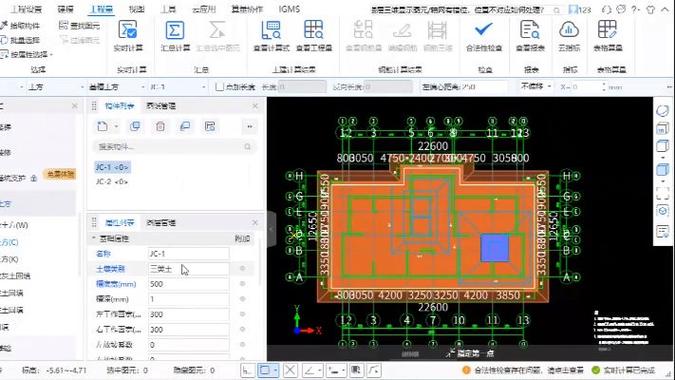
Task: Click the 合法性检查存在问题 warning in status bar
Action: pyautogui.click(x=523, y=370)
